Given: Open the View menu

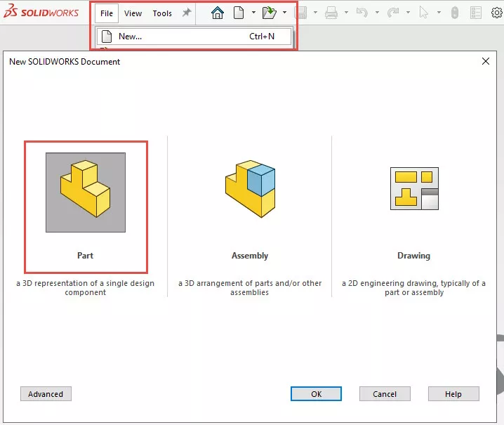Looking at the screenshot, I should pos(133,13).
